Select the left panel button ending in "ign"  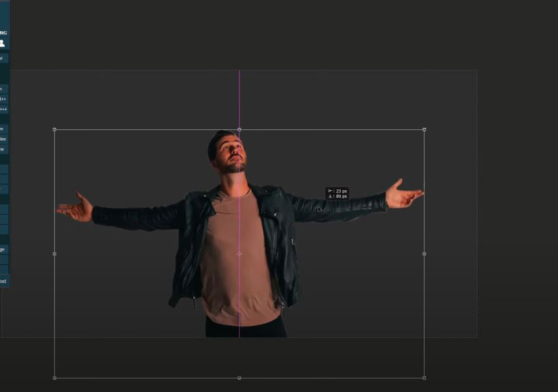3,249
